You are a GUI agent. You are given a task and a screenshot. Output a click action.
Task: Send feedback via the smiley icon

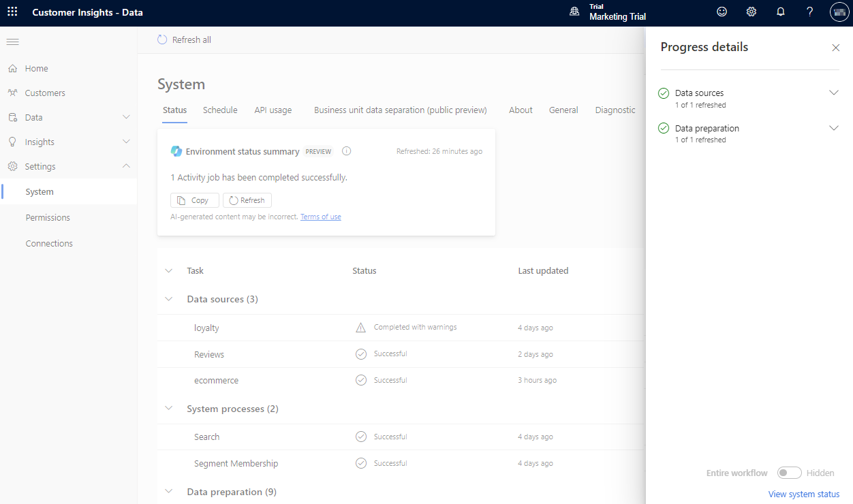click(x=722, y=12)
